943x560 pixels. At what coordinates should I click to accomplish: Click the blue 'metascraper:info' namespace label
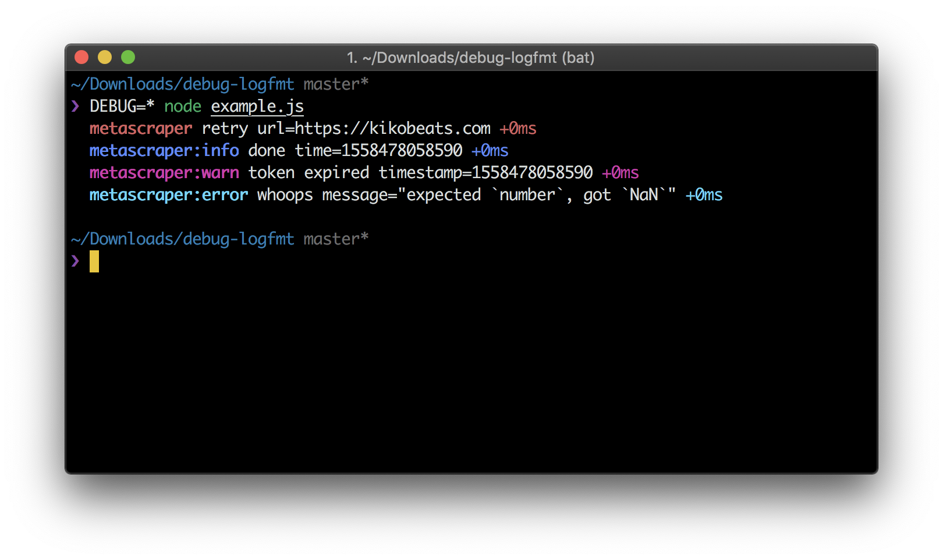click(x=164, y=151)
